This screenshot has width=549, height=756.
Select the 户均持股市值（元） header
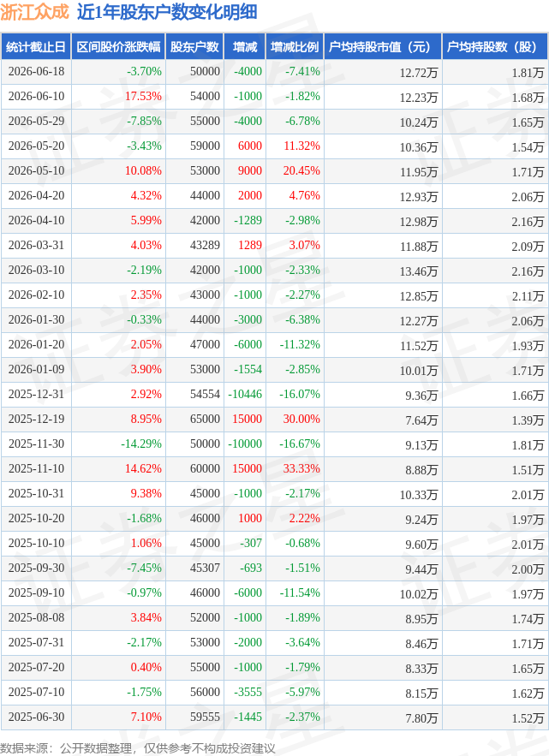click(x=383, y=47)
